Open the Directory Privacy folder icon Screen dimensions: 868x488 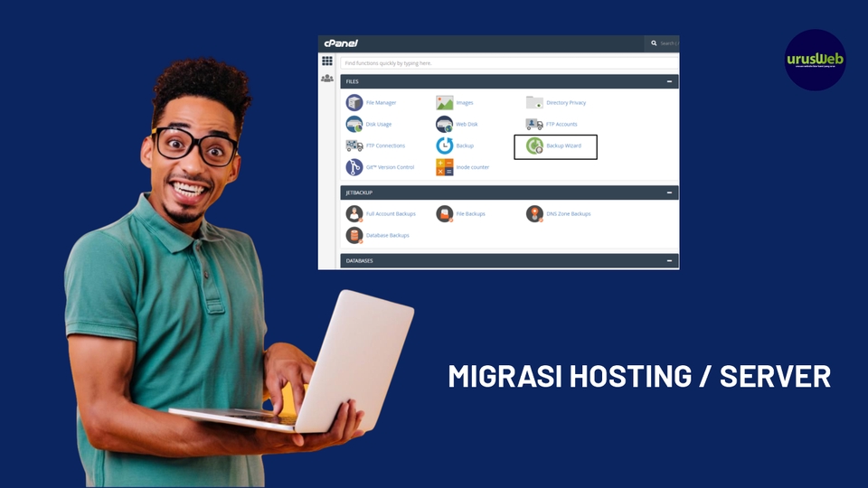pos(534,102)
